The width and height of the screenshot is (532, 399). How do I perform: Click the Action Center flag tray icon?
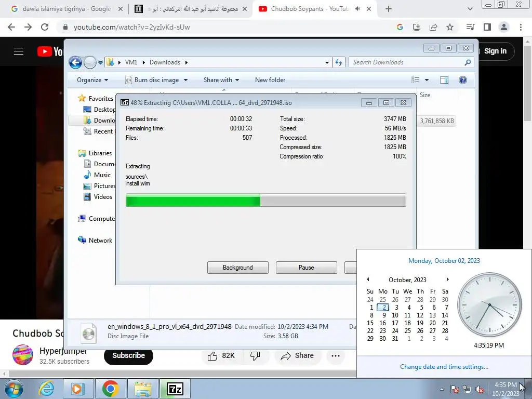(455, 389)
